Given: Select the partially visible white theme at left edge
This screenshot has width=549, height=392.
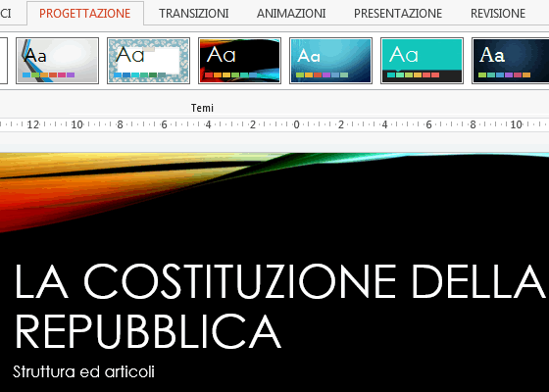Looking at the screenshot, I should click(4, 61).
